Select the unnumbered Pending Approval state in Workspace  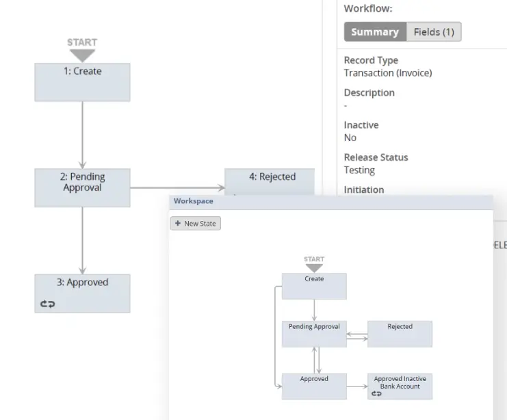[x=314, y=334]
